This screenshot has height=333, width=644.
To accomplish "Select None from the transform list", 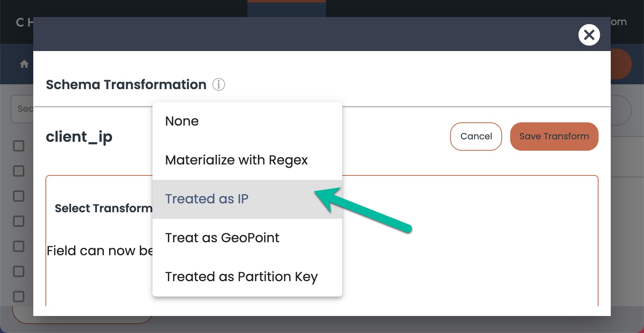I will coord(247,121).
